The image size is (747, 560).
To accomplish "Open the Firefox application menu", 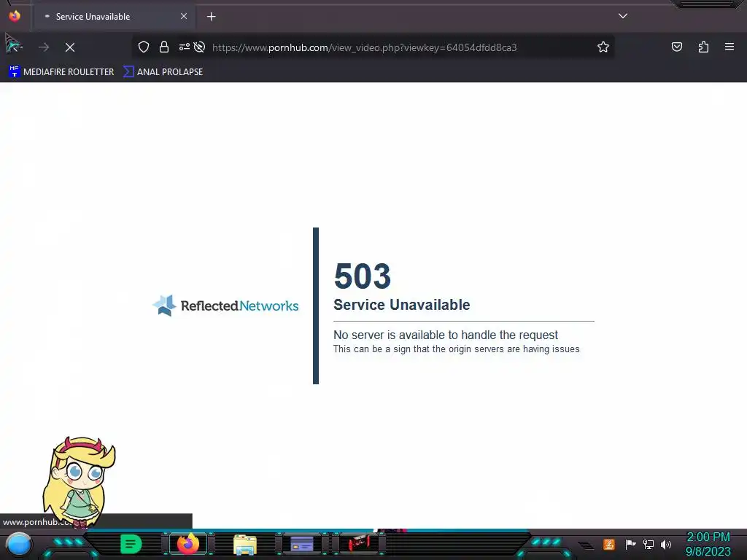I will tap(729, 47).
